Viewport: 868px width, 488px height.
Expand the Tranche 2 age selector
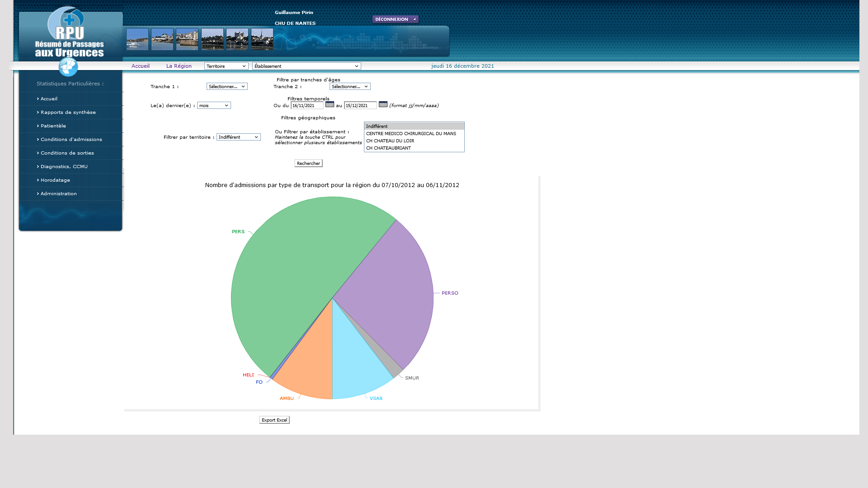click(x=350, y=86)
